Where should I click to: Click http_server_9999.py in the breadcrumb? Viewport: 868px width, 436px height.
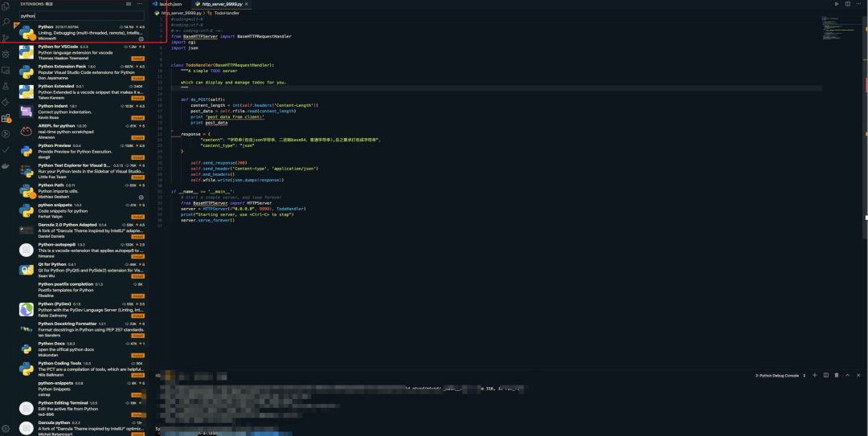[182, 12]
